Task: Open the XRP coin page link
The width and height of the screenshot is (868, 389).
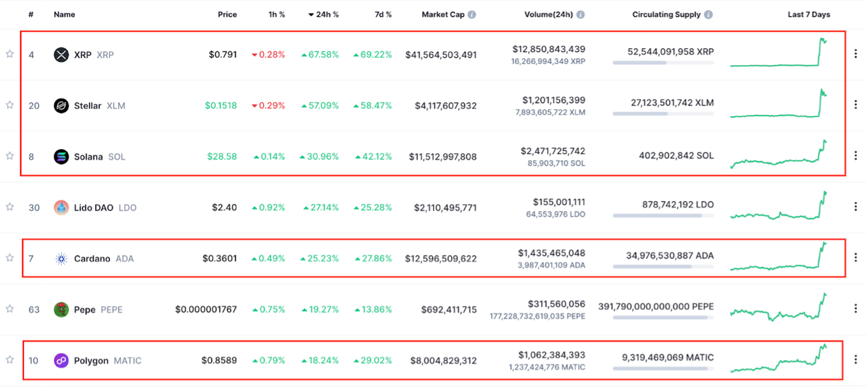Action: [94, 55]
